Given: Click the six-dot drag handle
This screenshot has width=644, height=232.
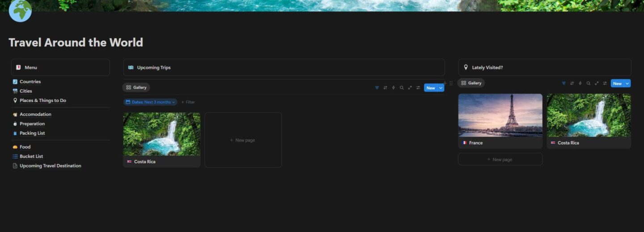Looking at the screenshot, I should [451, 83].
